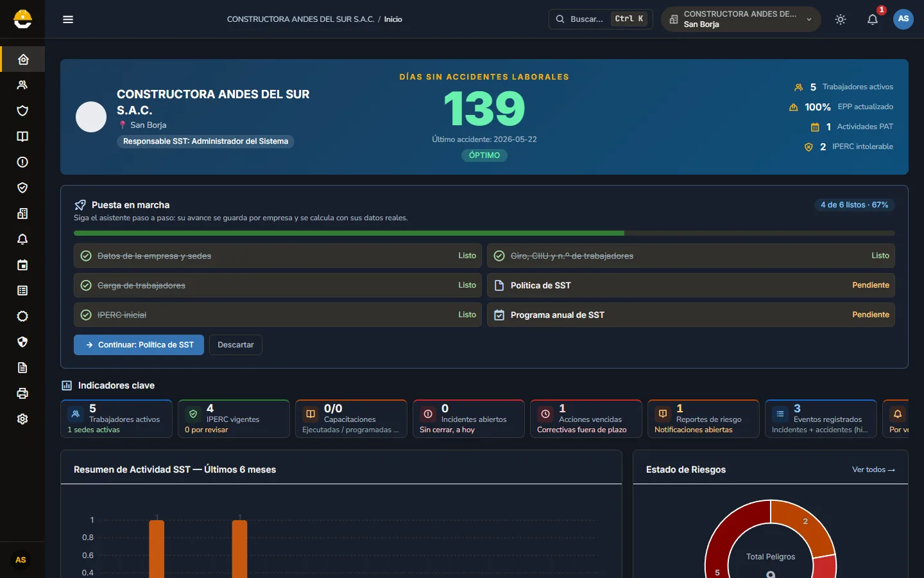Open Política de SST pending step
This screenshot has height=578, width=924.
click(691, 285)
